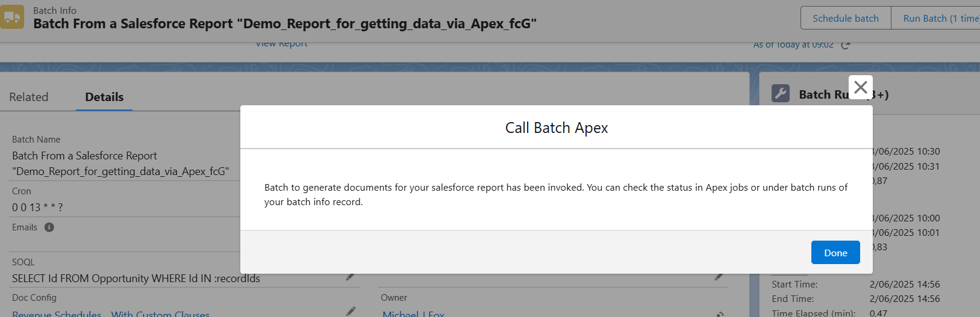The width and height of the screenshot is (980, 317).
Task: Select the Details tab
Action: point(104,97)
